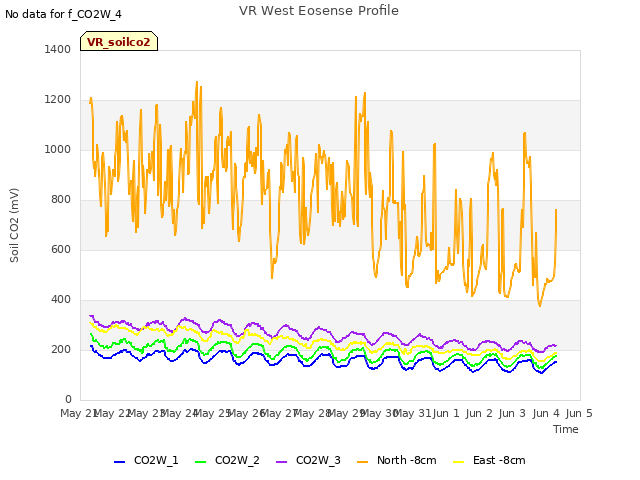Toggle the CO2W_3 legend entry
Viewport: 640px width, 480px height.
point(308,460)
